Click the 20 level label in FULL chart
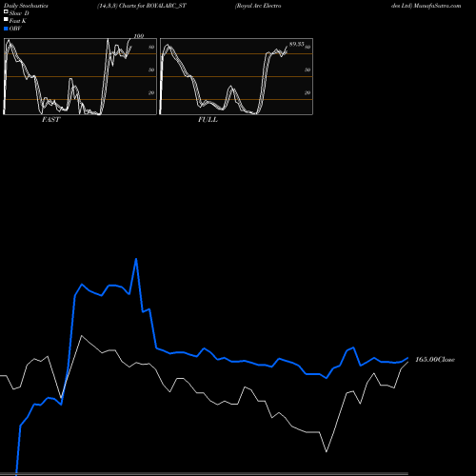The width and height of the screenshot is (476, 476). pyautogui.click(x=307, y=92)
